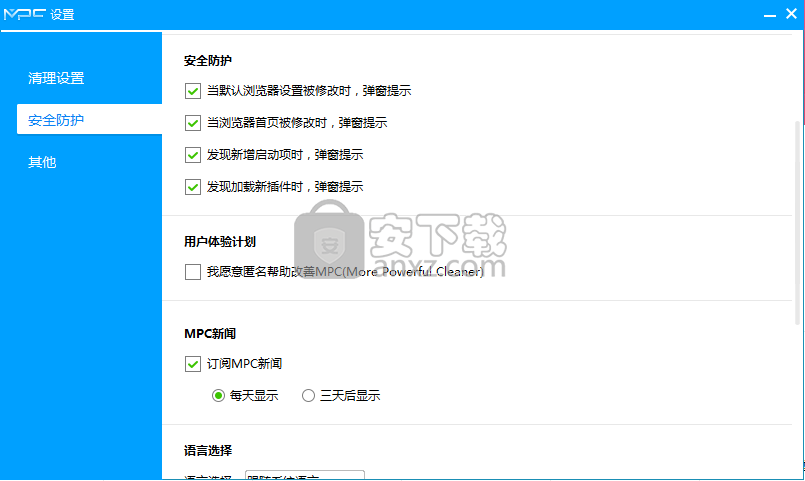Open the 清理设置 settings tab
Screen dimensions: 805x481
coord(56,78)
